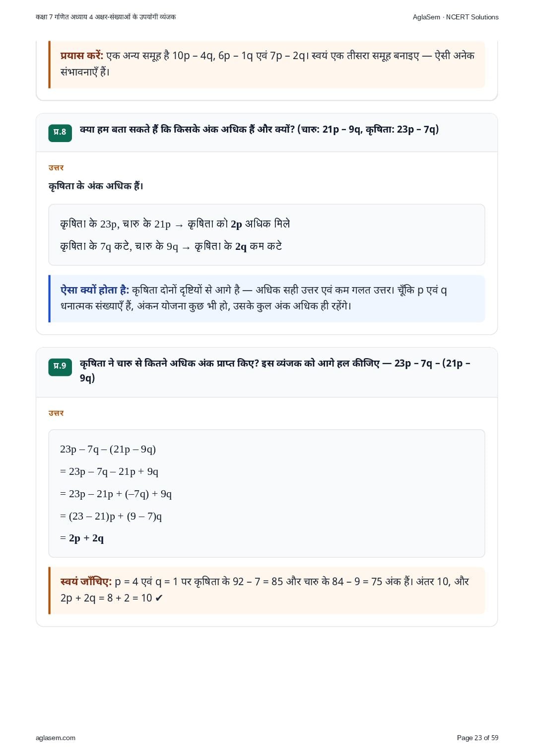Click the प्र.9 question badge

(x=60, y=366)
